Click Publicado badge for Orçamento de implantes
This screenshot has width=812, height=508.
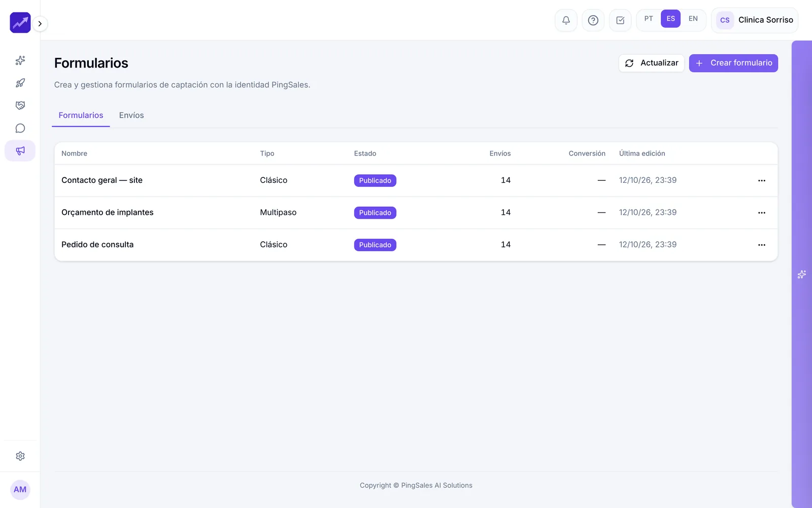375,213
